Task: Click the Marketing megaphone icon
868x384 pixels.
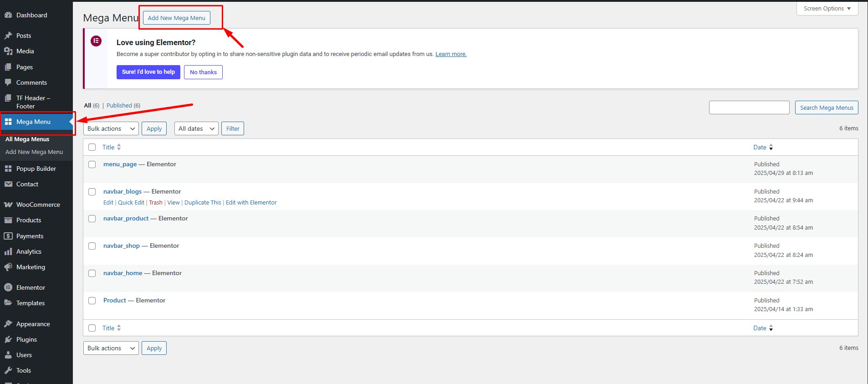Action: coord(8,267)
